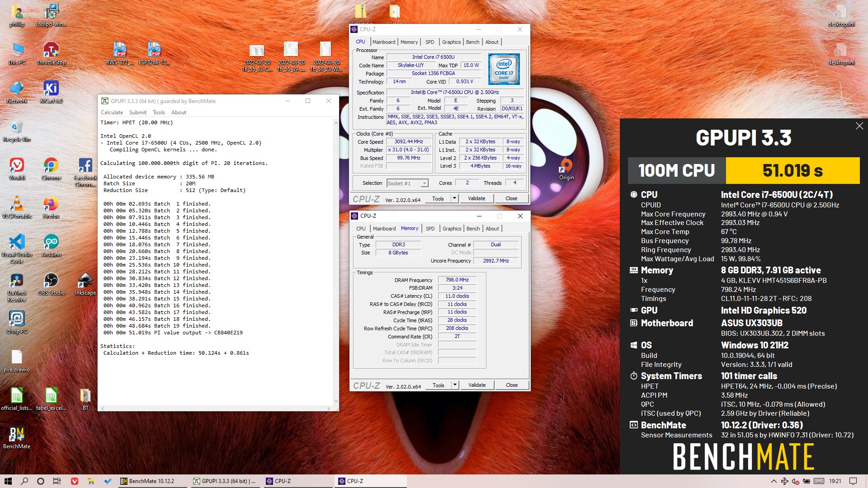The height and width of the screenshot is (488, 868).
Task: Click the DRAM Frequency 798.0 MHz field
Action: pyautogui.click(x=457, y=280)
